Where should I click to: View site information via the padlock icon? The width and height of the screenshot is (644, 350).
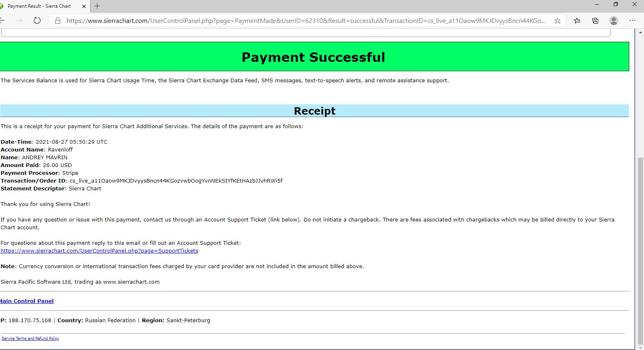tap(58, 20)
